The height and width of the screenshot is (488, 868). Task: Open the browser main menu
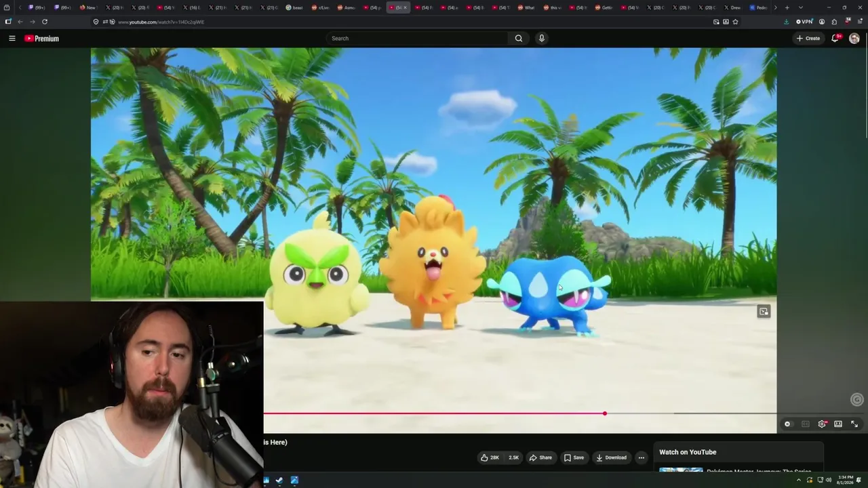click(859, 22)
